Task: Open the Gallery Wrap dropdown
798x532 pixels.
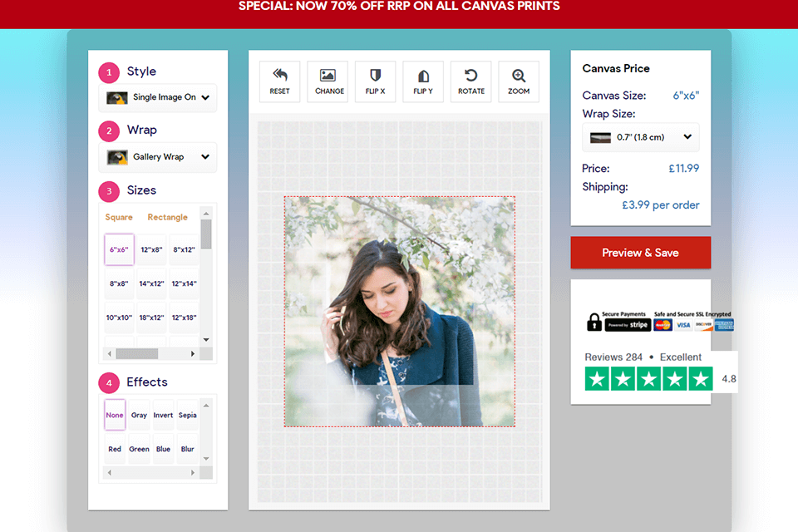Action: [158, 157]
